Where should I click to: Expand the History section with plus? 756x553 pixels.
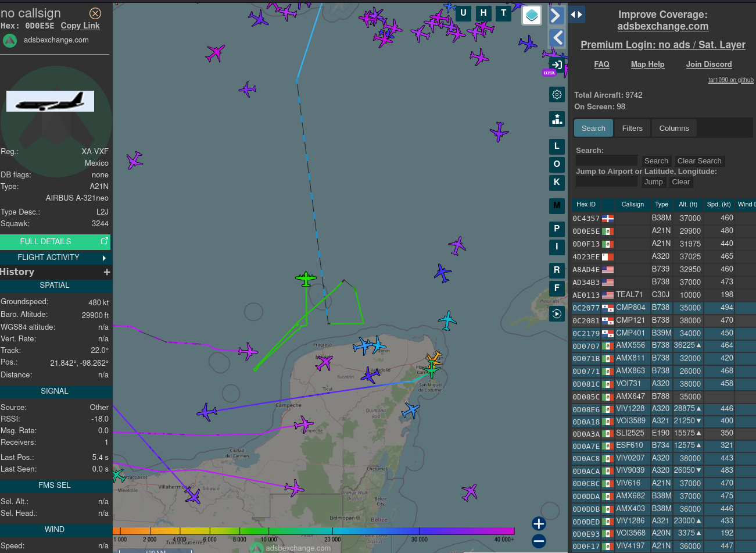(107, 272)
